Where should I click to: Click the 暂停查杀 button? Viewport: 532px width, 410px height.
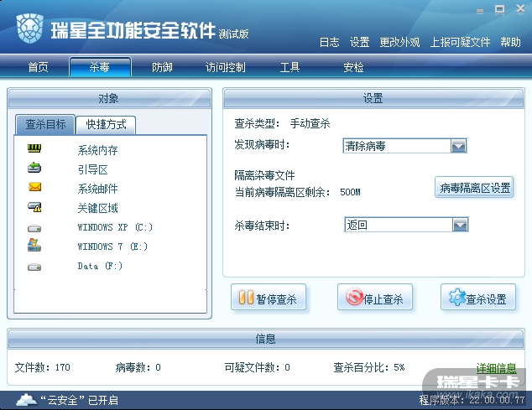click(269, 297)
